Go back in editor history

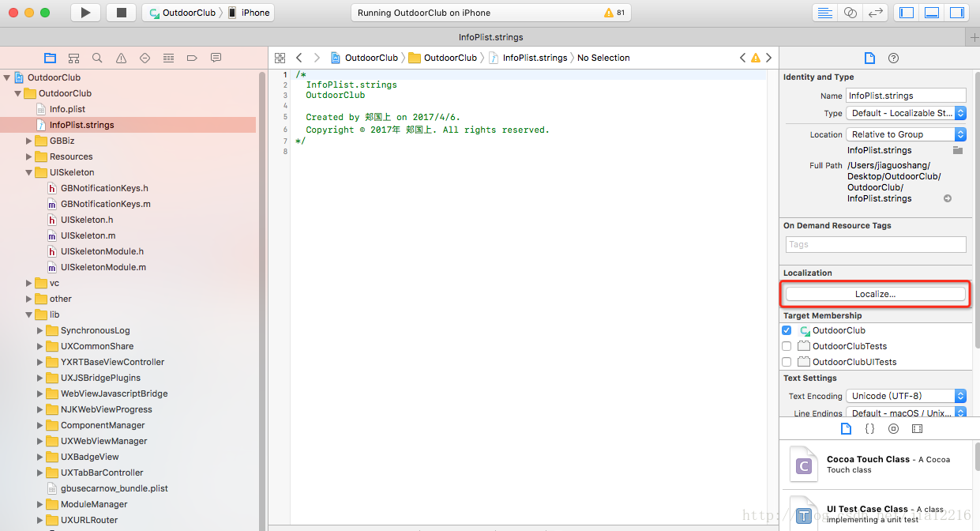coord(299,58)
